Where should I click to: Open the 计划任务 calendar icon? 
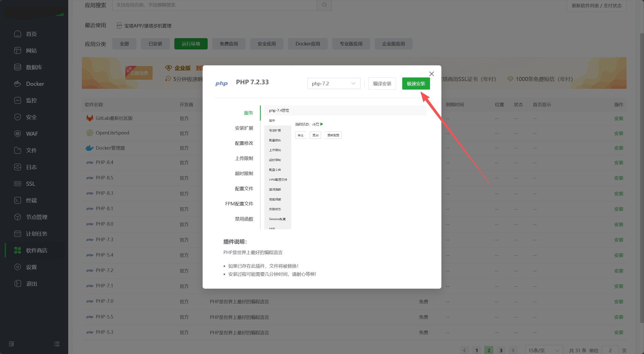tap(17, 234)
